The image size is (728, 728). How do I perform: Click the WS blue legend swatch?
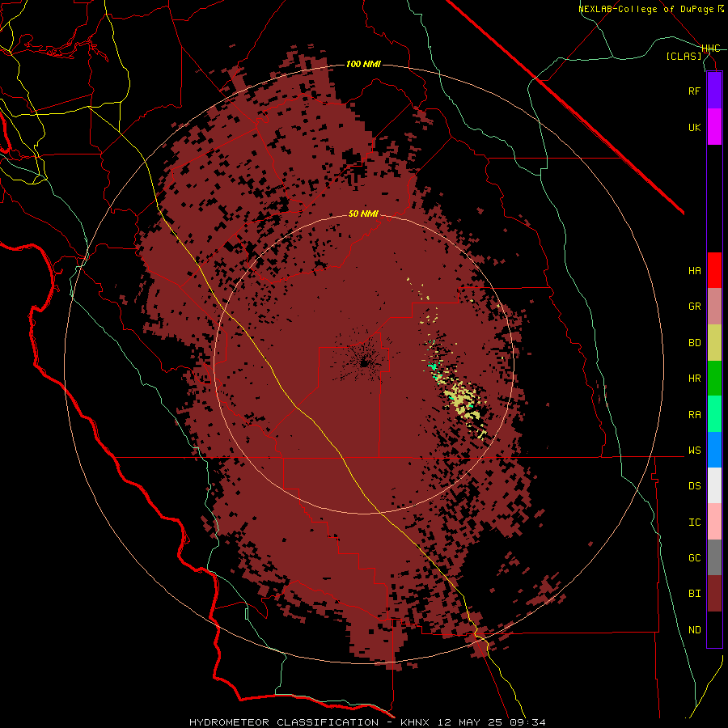point(714,450)
